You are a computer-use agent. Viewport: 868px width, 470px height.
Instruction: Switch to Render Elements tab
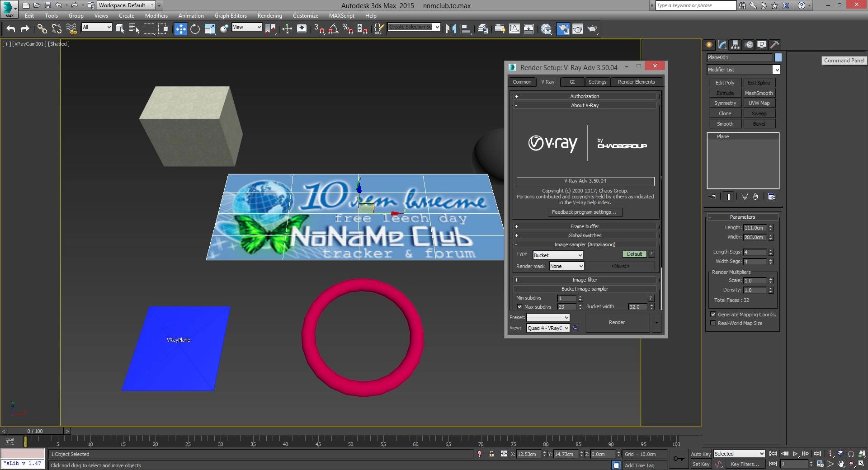click(x=636, y=82)
